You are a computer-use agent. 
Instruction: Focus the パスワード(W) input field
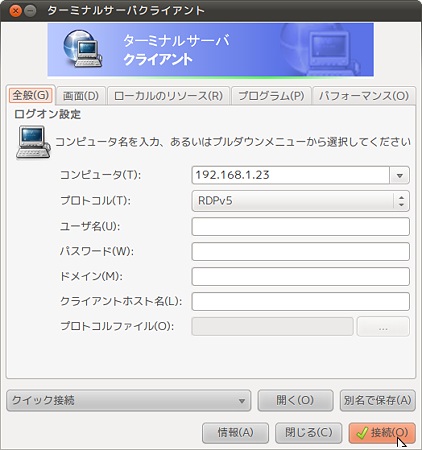[300, 252]
